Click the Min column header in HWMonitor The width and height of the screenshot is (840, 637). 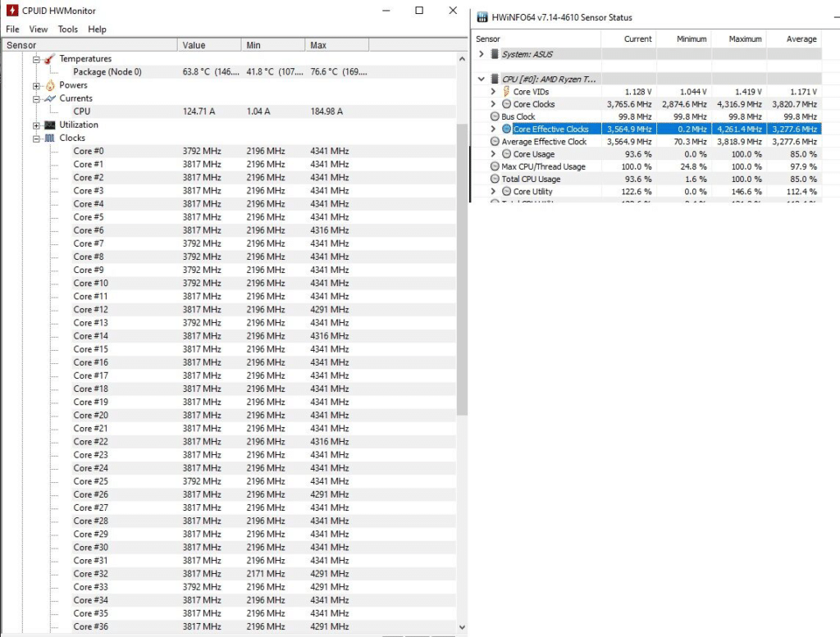coord(273,45)
